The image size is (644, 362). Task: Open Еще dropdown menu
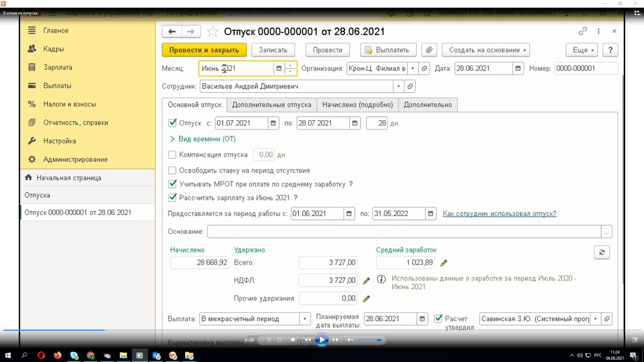tap(582, 50)
